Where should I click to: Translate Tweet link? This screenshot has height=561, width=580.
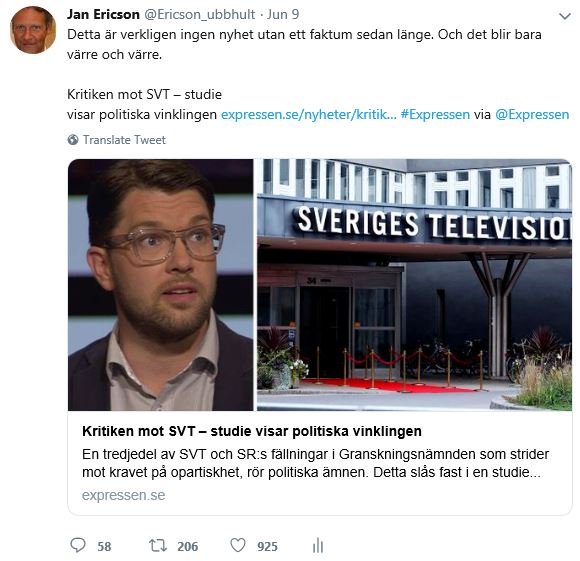tap(124, 140)
